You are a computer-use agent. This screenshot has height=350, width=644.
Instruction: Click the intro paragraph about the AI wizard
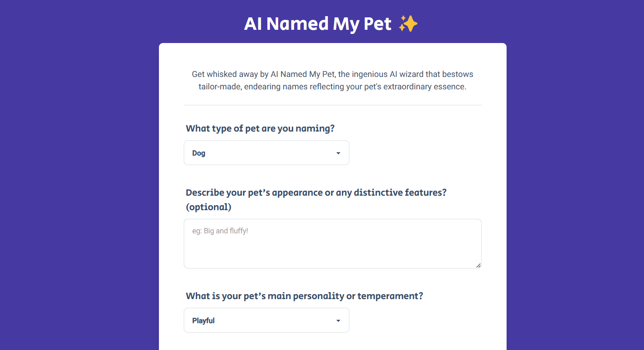click(332, 80)
